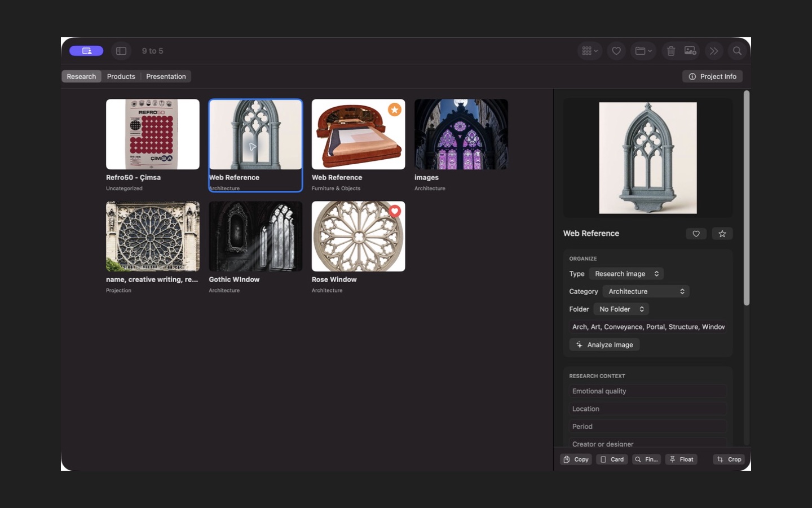
Task: Click the Find button with magnifier
Action: pos(646,459)
